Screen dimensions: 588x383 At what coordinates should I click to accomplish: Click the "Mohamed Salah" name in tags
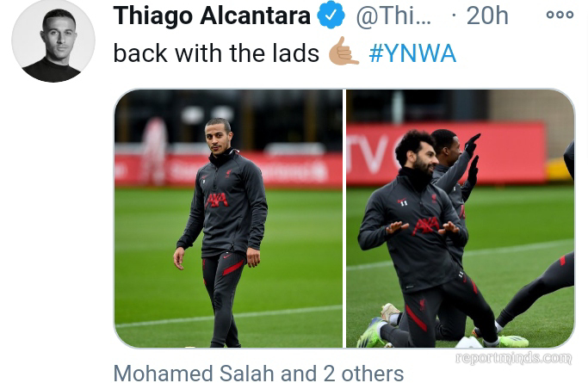[x=194, y=374]
